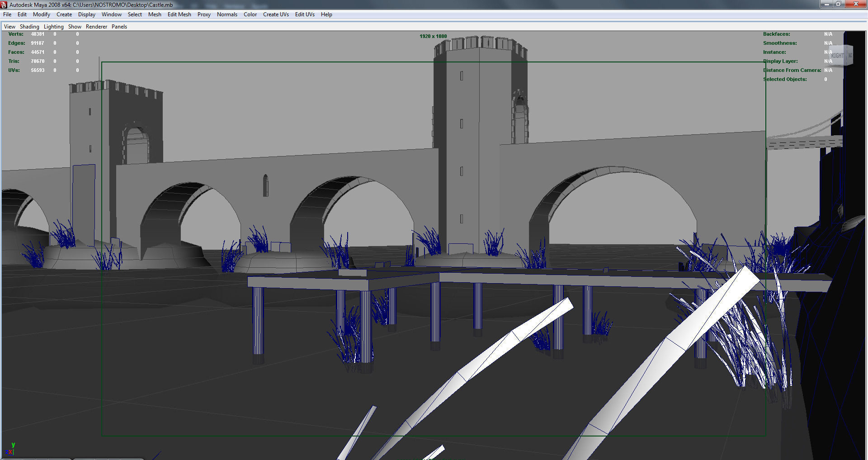868x460 pixels.
Task: Open the viewport Shading panel menu
Action: pyautogui.click(x=29, y=27)
